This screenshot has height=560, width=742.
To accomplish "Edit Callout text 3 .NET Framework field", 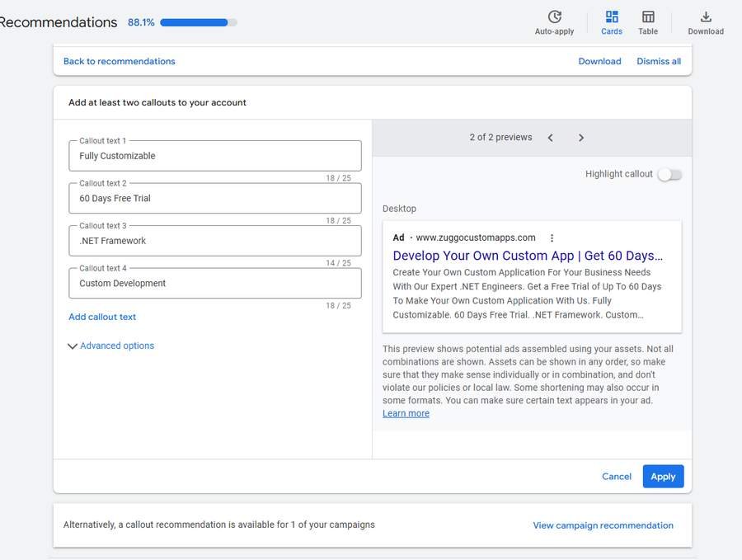I will coord(215,241).
